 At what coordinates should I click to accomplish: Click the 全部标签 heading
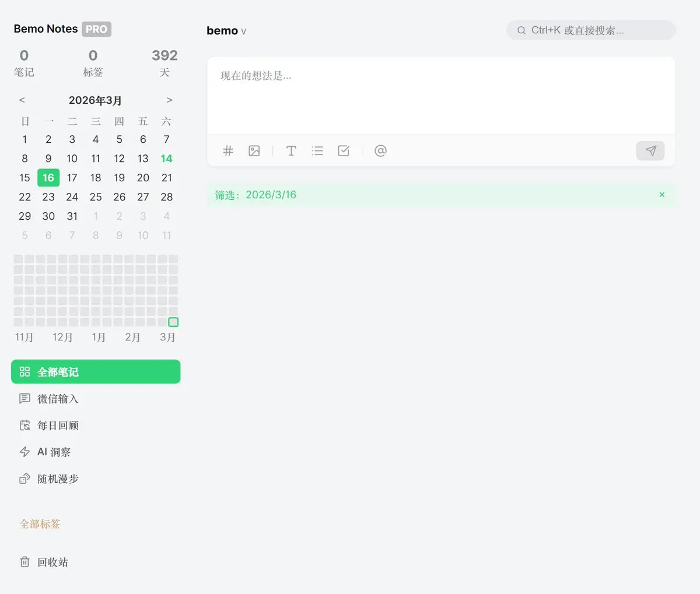(40, 523)
